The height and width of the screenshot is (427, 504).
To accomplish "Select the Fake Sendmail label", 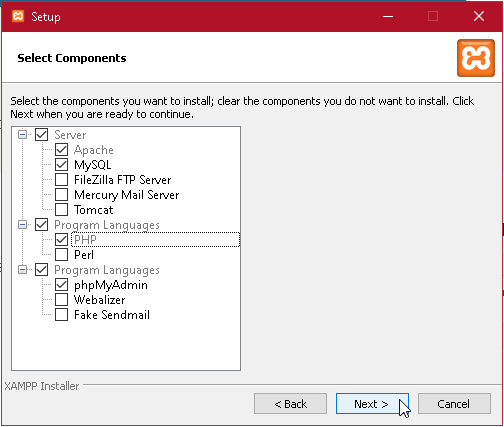I will click(x=112, y=315).
